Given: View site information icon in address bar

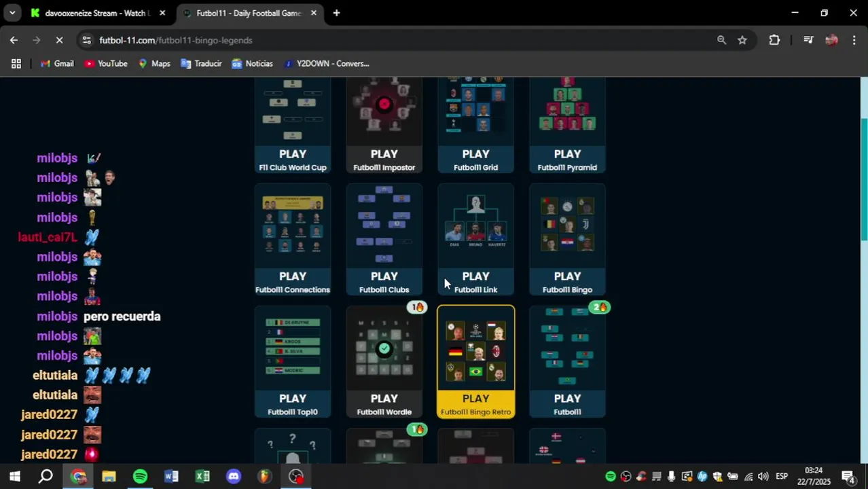Looking at the screenshot, I should [86, 40].
